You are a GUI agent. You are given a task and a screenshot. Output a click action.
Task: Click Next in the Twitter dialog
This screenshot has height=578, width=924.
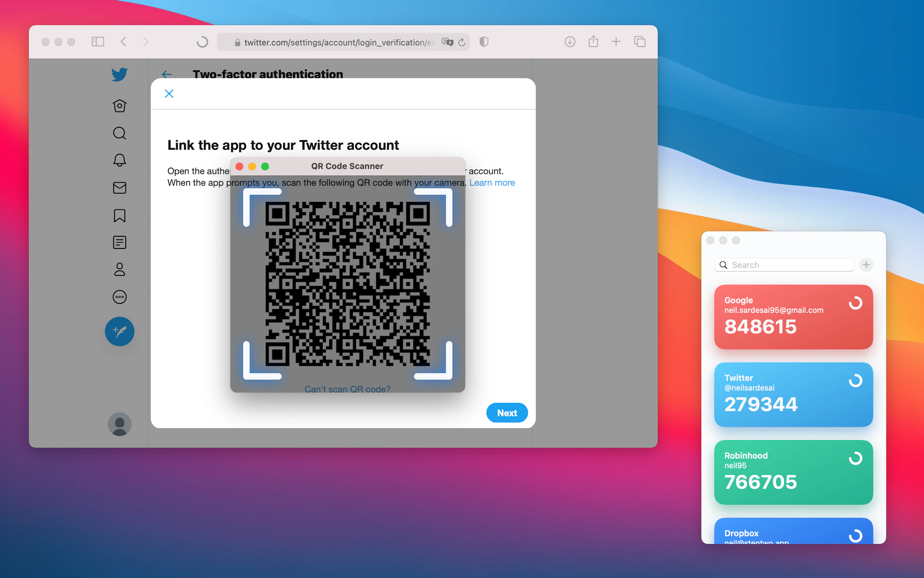click(x=507, y=412)
